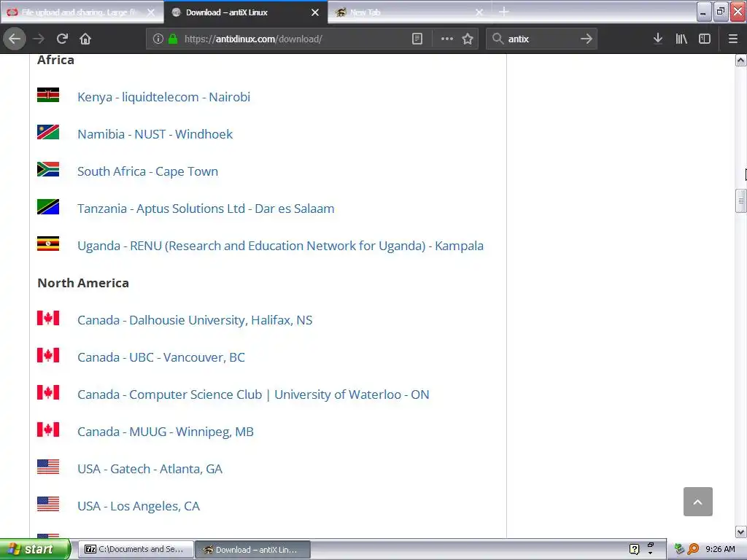Viewport: 747px width, 560px height.
Task: Switch to the 7-Zip C:\Documents taskbar window
Action: [136, 550]
